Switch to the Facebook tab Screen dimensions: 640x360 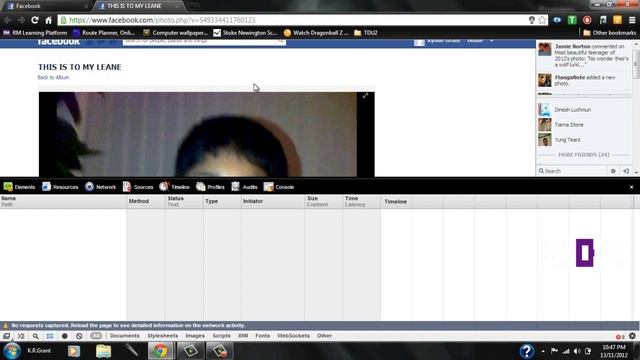click(47, 6)
